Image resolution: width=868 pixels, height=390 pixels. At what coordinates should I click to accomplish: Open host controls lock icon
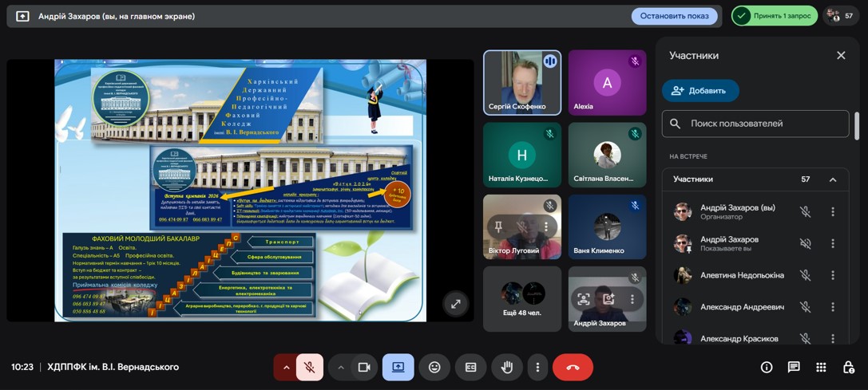pos(848,367)
